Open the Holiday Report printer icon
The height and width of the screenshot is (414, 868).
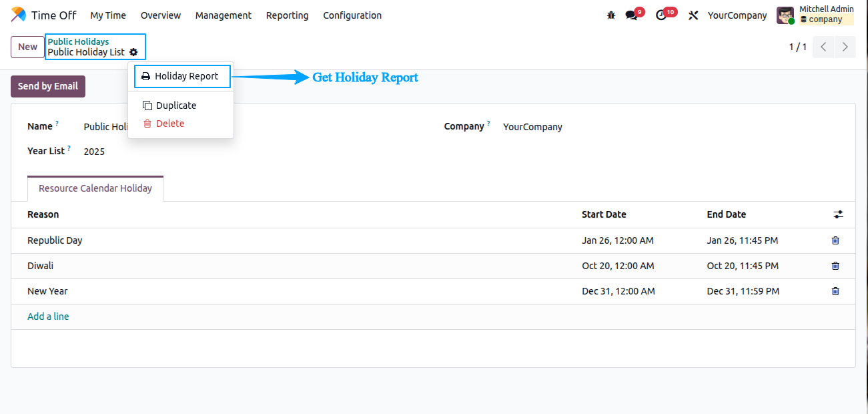[x=145, y=76]
